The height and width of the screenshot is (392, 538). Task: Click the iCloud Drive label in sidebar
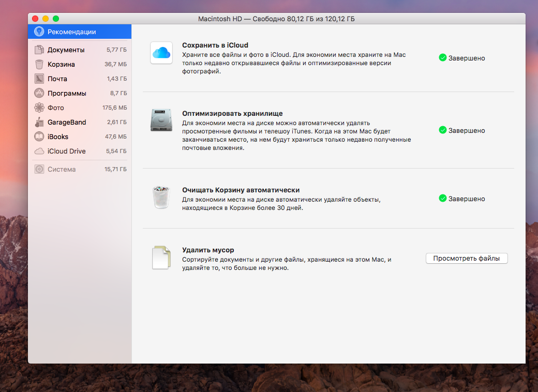click(67, 151)
